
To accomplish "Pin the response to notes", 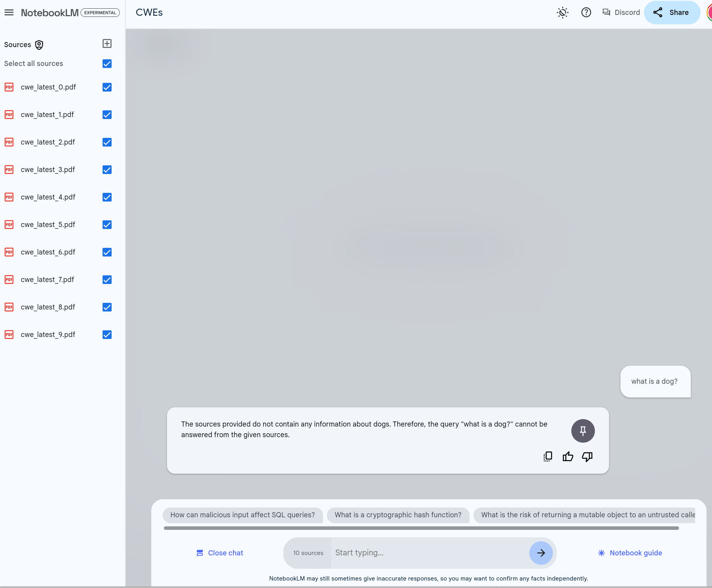I will [583, 431].
